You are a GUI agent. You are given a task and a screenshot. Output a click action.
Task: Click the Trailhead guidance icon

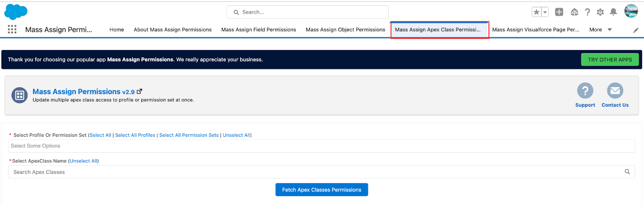(x=574, y=12)
